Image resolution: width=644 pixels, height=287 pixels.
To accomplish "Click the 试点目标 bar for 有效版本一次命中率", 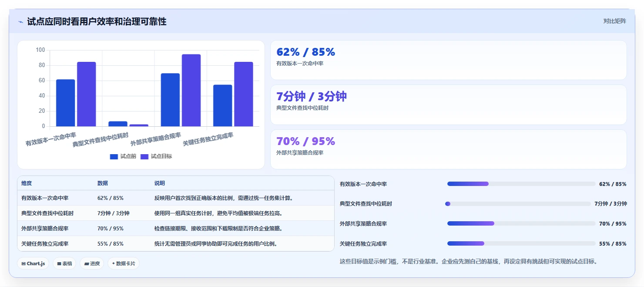I will pos(86,94).
